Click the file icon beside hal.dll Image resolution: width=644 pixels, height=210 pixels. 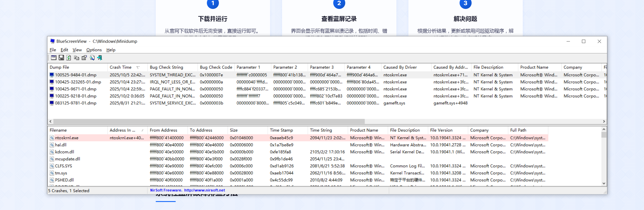point(52,145)
